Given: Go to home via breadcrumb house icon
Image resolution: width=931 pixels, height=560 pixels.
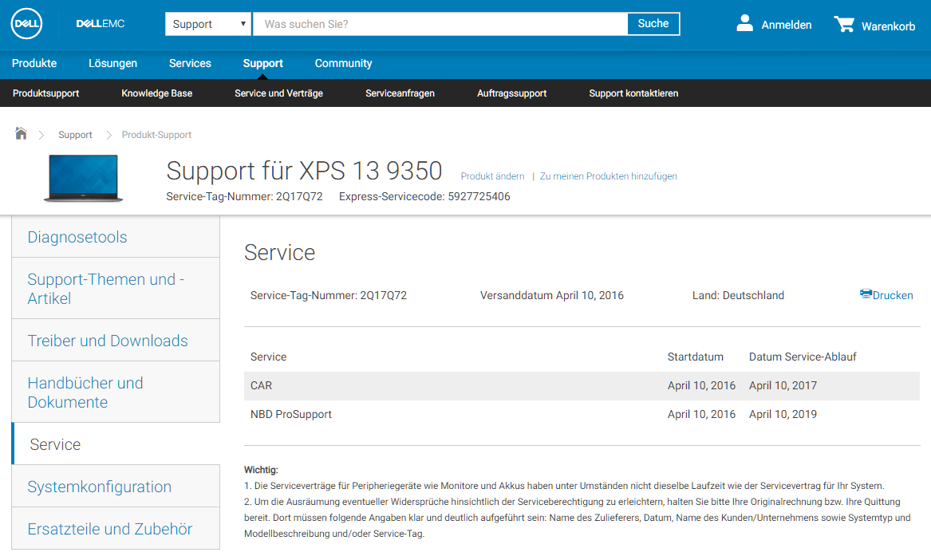Looking at the screenshot, I should [22, 133].
